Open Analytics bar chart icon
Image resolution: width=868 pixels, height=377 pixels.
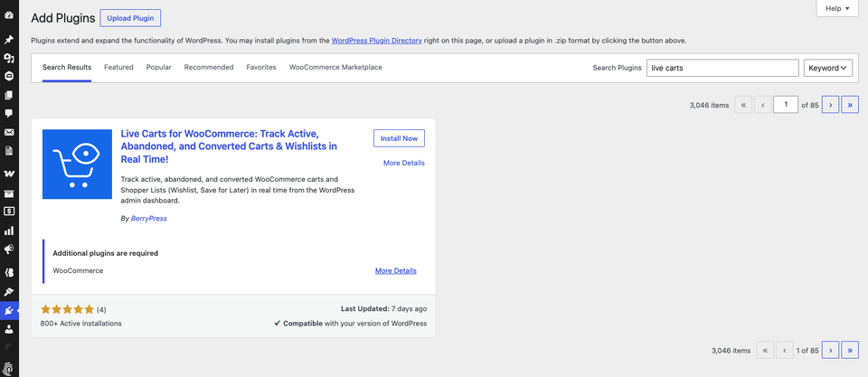pyautogui.click(x=9, y=231)
